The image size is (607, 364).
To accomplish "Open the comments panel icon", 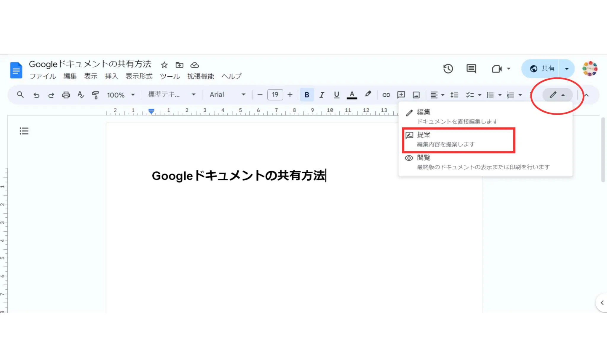I will click(471, 69).
